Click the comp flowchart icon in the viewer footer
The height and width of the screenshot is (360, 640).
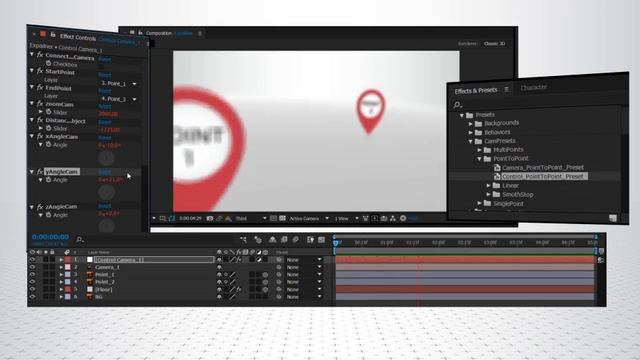click(x=393, y=218)
